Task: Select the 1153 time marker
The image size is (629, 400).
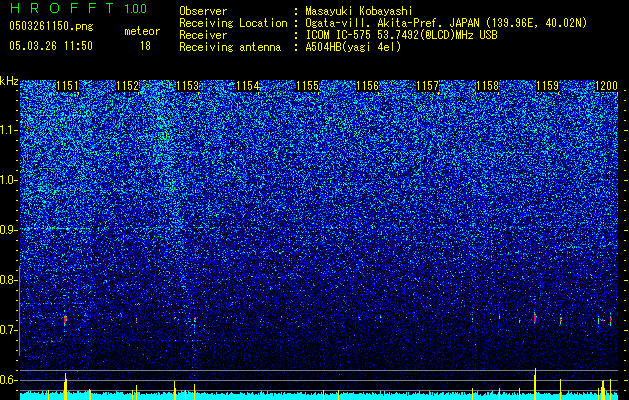Action: click(x=187, y=86)
